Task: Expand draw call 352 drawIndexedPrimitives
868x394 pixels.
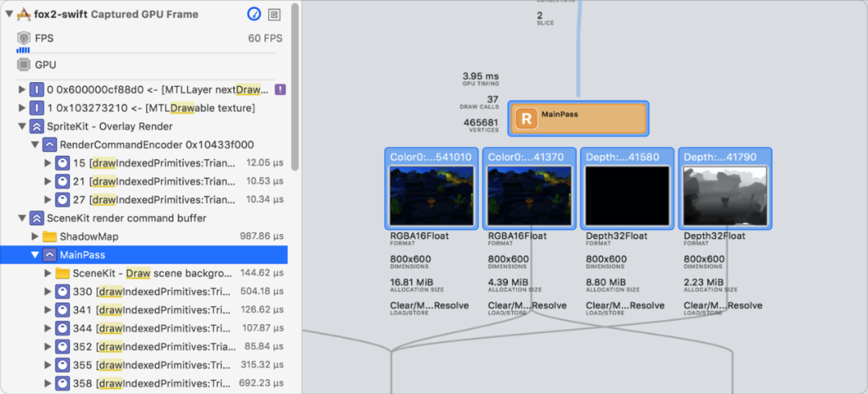Action: click(x=47, y=347)
